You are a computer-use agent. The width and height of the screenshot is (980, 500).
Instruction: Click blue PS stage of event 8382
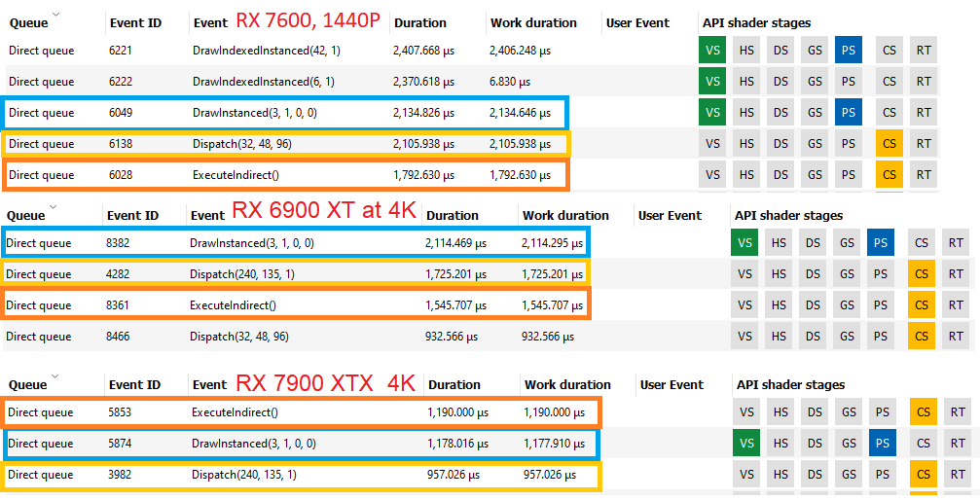pyautogui.click(x=881, y=242)
